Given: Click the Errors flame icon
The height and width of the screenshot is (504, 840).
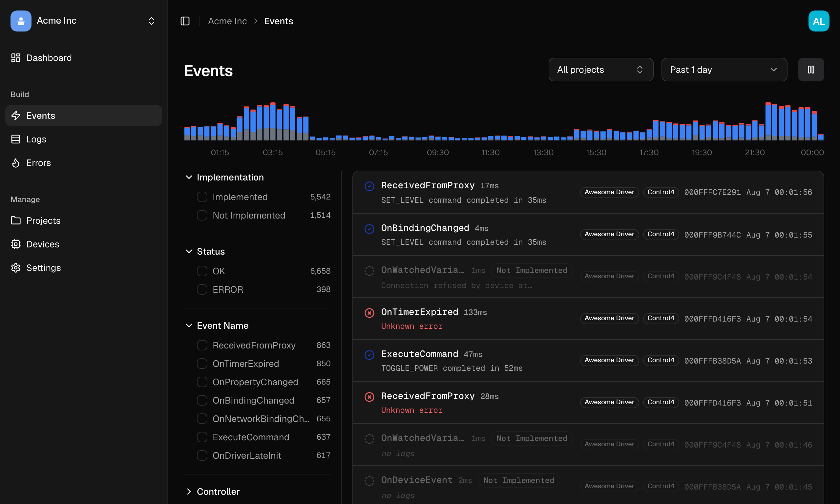Looking at the screenshot, I should tap(16, 163).
